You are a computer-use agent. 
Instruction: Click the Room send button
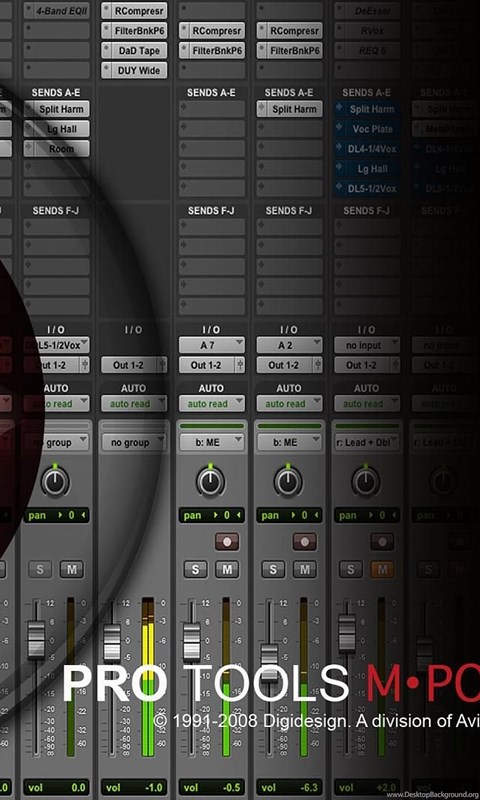[x=57, y=149]
